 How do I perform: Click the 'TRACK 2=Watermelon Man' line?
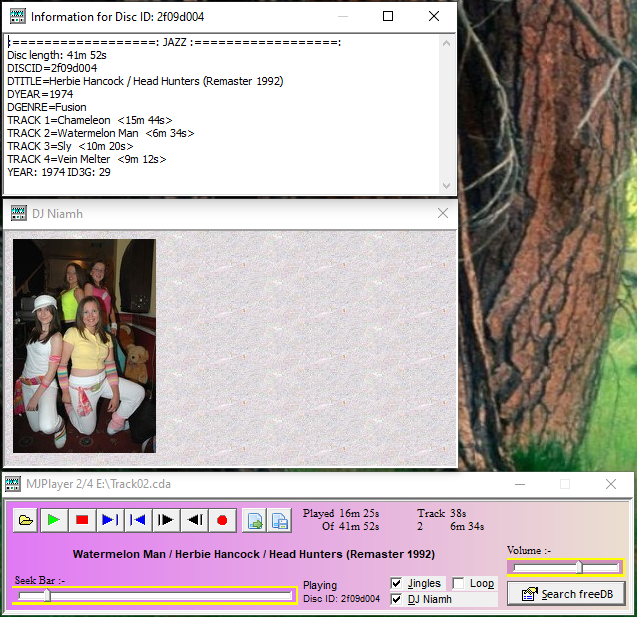(x=101, y=133)
